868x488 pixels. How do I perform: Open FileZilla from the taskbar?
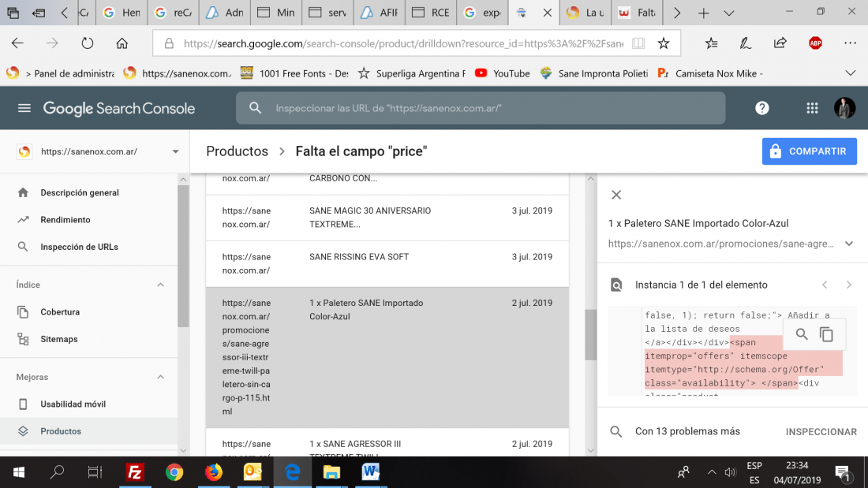134,472
